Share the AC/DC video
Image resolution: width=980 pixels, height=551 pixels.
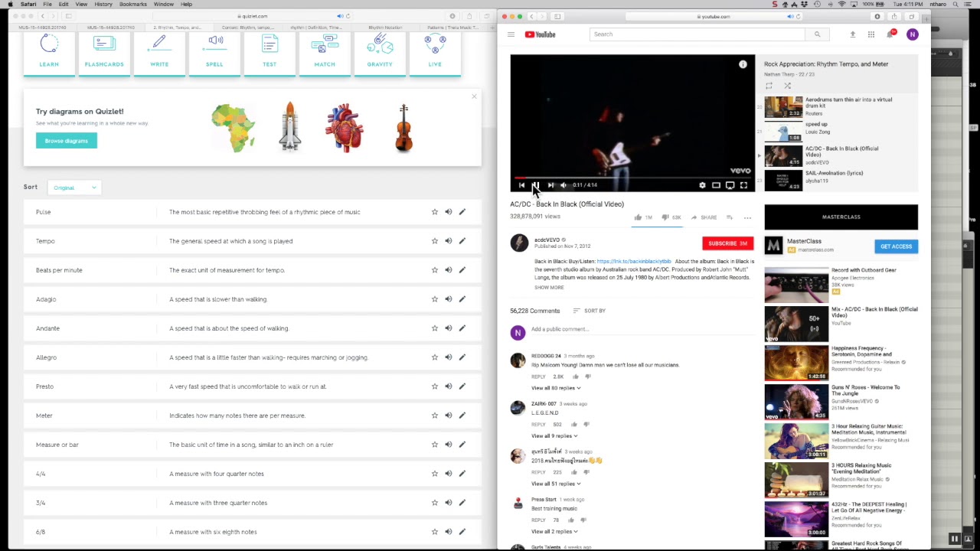(x=704, y=217)
